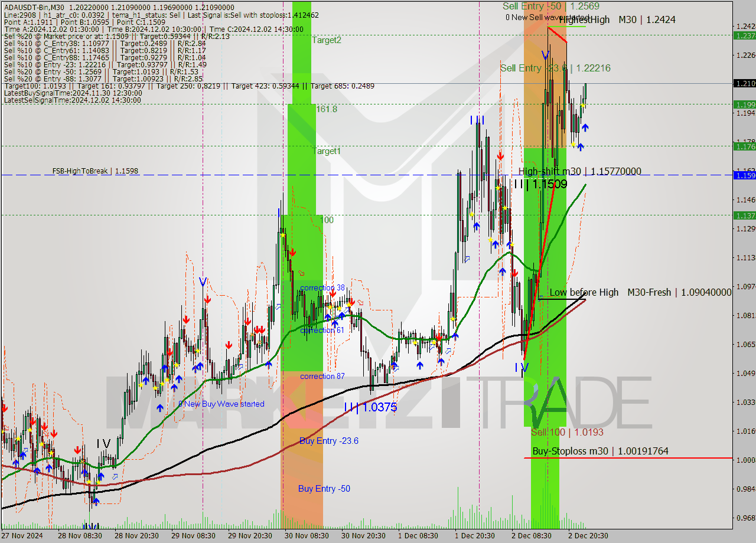Click the wave label I I | 1.1509
The width and height of the screenshot is (756, 543).
point(540,184)
